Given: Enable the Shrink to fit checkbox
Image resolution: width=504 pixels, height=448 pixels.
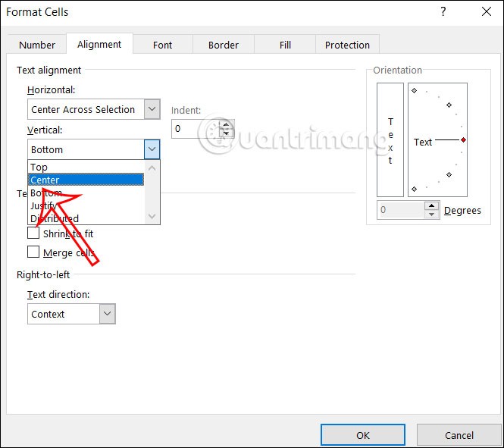Looking at the screenshot, I should pos(33,233).
